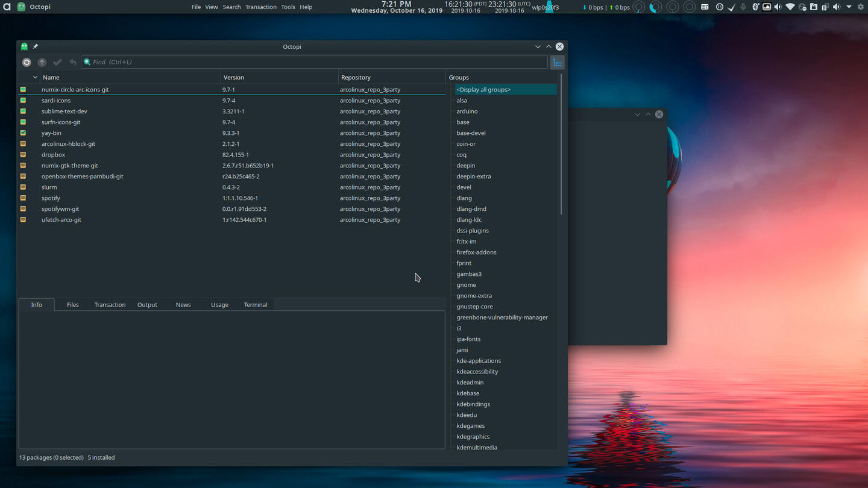Click version 82.4.155-1 of dropbox
This screenshot has height=488, width=868.
pos(236,154)
